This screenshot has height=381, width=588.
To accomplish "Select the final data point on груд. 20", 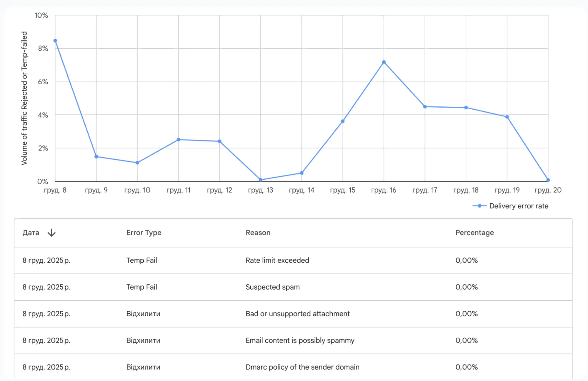I will (548, 179).
